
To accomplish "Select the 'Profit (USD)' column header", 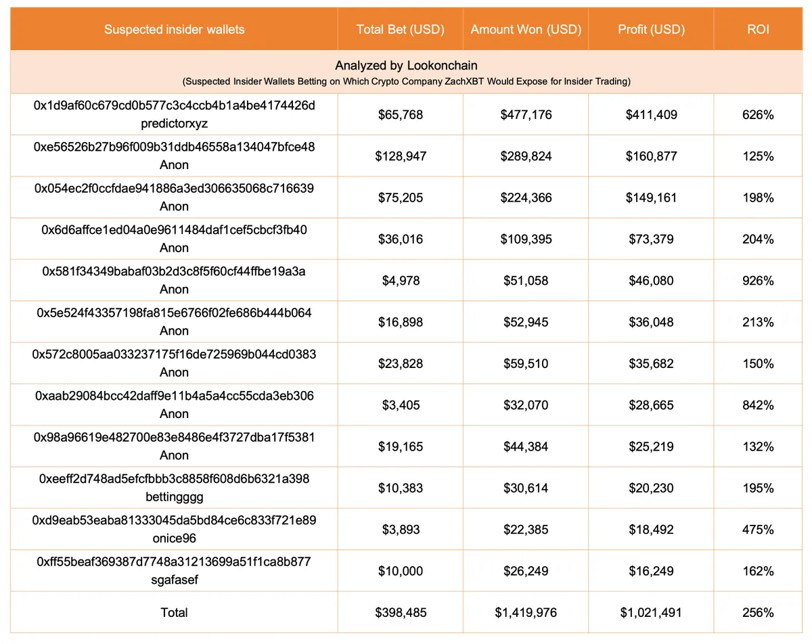I will [x=651, y=29].
